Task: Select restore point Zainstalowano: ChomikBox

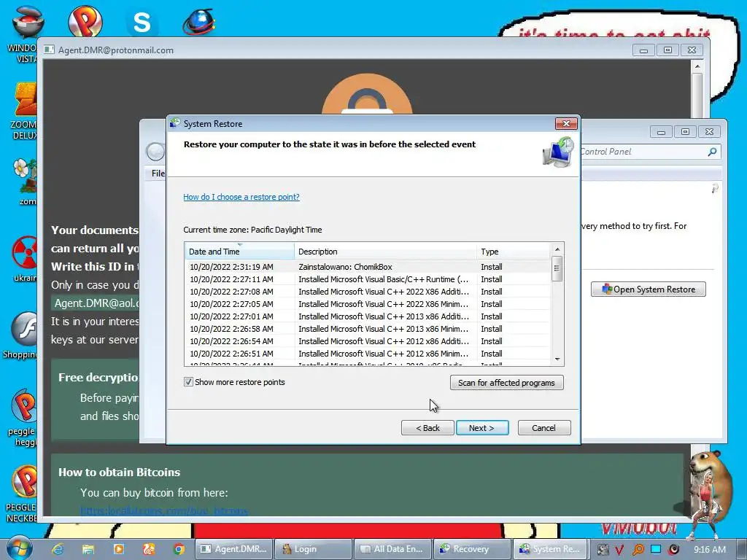Action: pos(368,267)
